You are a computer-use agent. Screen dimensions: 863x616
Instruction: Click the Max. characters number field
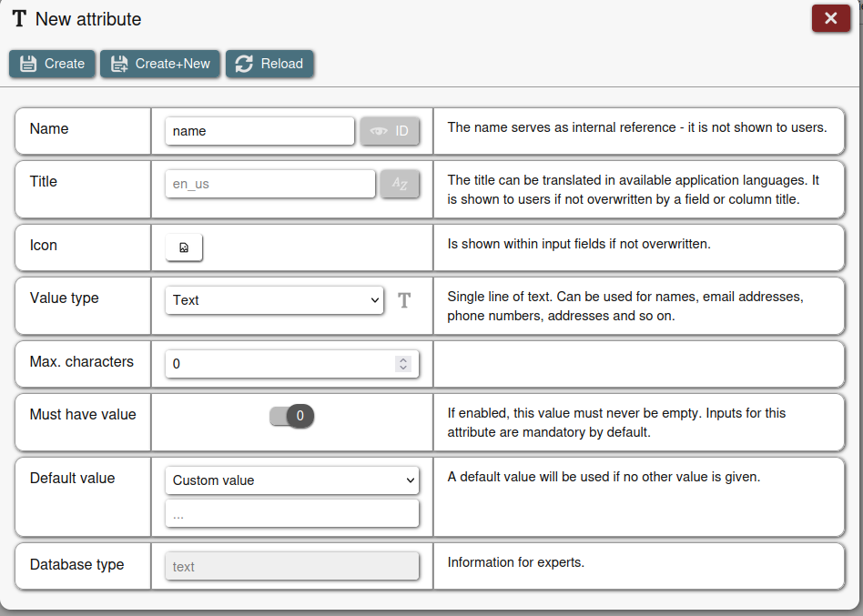coord(278,364)
